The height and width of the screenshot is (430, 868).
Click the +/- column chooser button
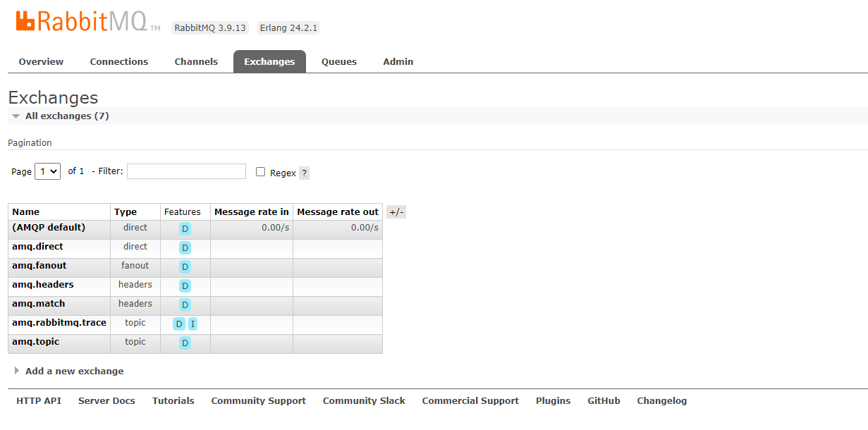tap(396, 211)
